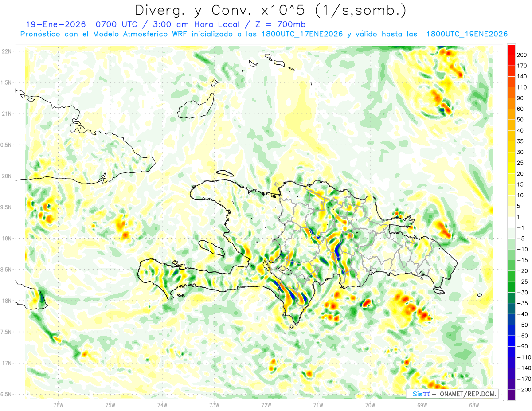Screen dimensions: 532x411
Task: Click the "7.5N" latitude label
Action: click(x=6, y=332)
